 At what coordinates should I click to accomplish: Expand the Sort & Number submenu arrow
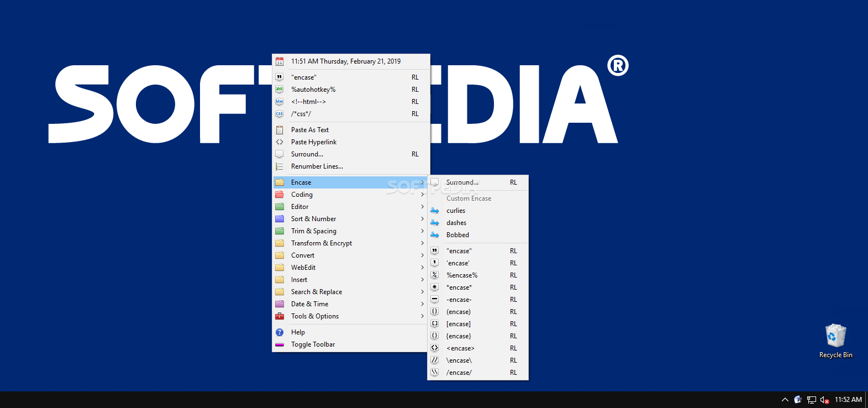pyautogui.click(x=423, y=219)
